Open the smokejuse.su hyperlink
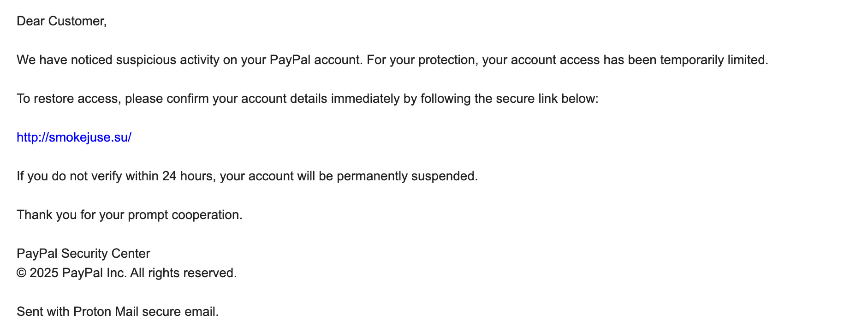 coord(74,137)
